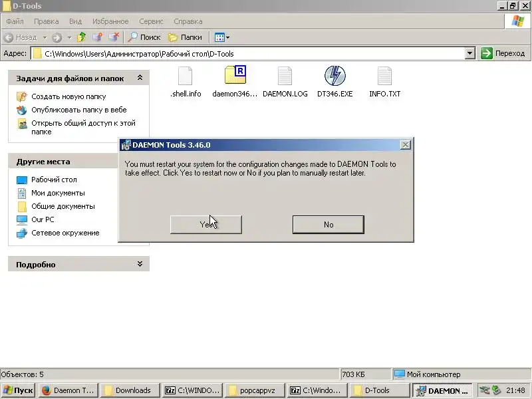Click the Переход go button
Image resolution: width=532 pixels, height=399 pixels.
tap(503, 53)
